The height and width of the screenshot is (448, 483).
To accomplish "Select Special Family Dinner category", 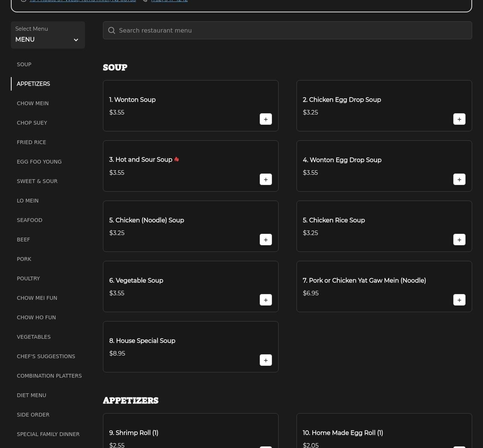I will click(48, 434).
